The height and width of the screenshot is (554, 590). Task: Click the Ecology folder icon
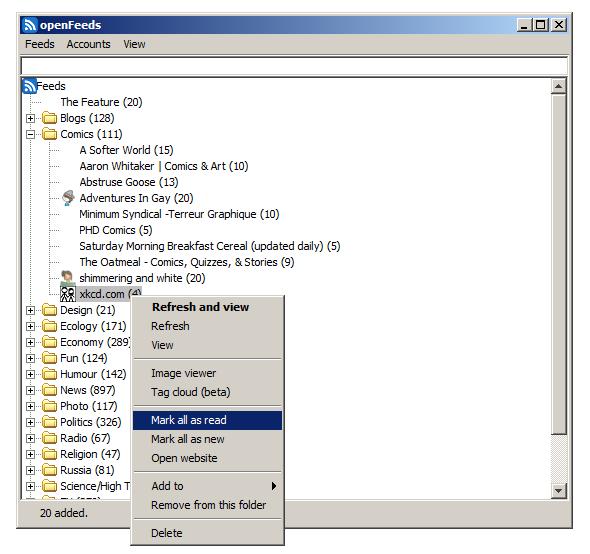point(49,326)
